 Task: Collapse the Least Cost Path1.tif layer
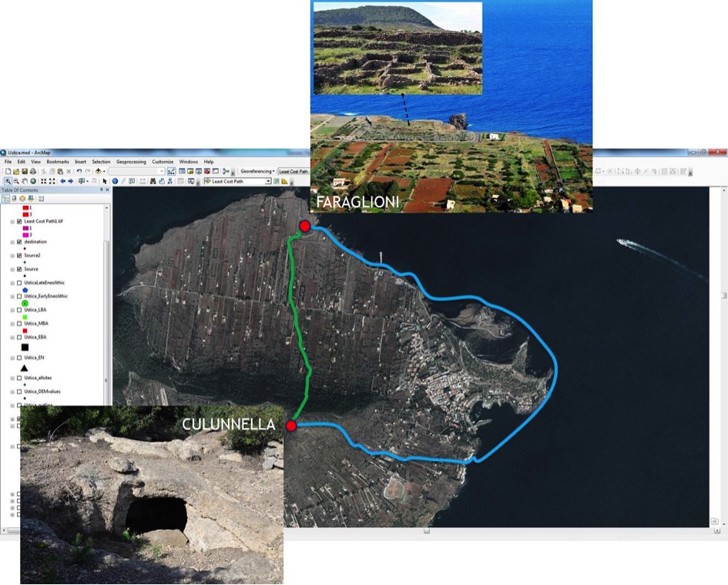pos(12,221)
